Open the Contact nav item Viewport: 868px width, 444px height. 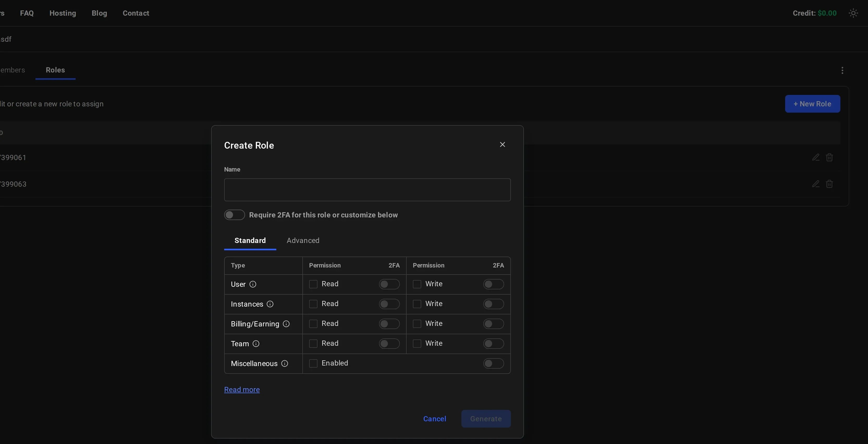coord(136,13)
